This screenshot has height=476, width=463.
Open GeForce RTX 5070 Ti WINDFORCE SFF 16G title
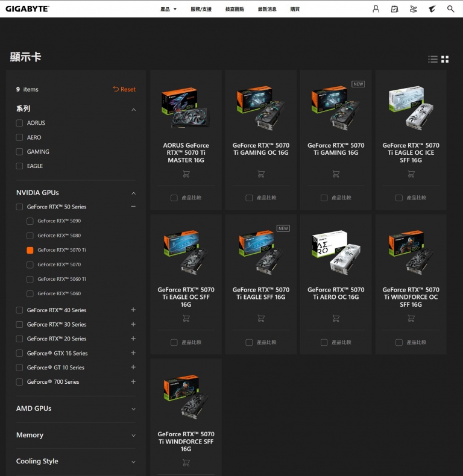pyautogui.click(x=186, y=442)
